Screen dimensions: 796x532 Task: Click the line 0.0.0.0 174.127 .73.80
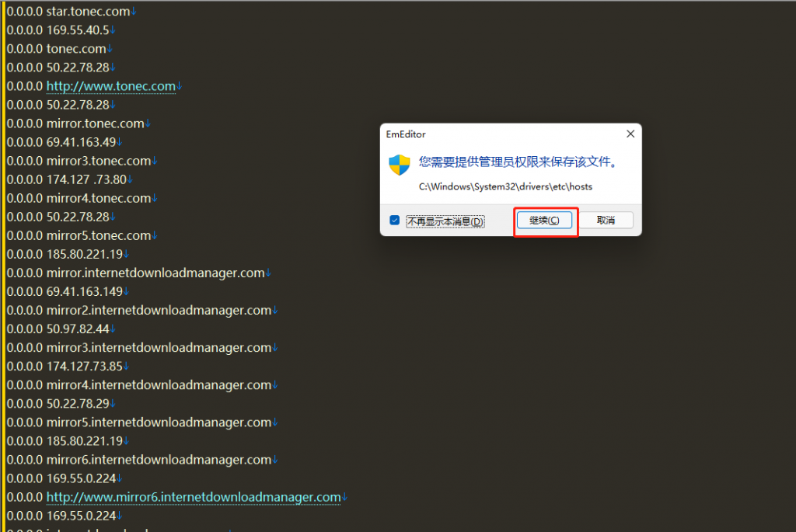66,179
